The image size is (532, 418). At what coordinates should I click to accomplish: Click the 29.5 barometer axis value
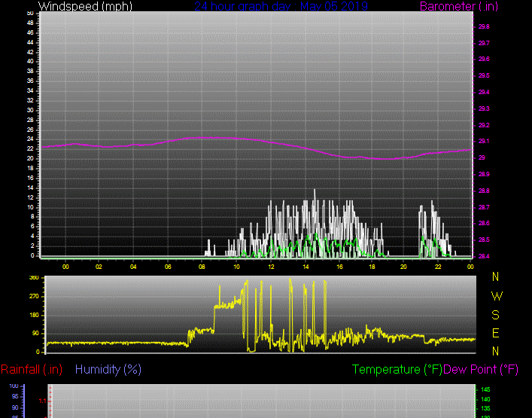pos(484,75)
